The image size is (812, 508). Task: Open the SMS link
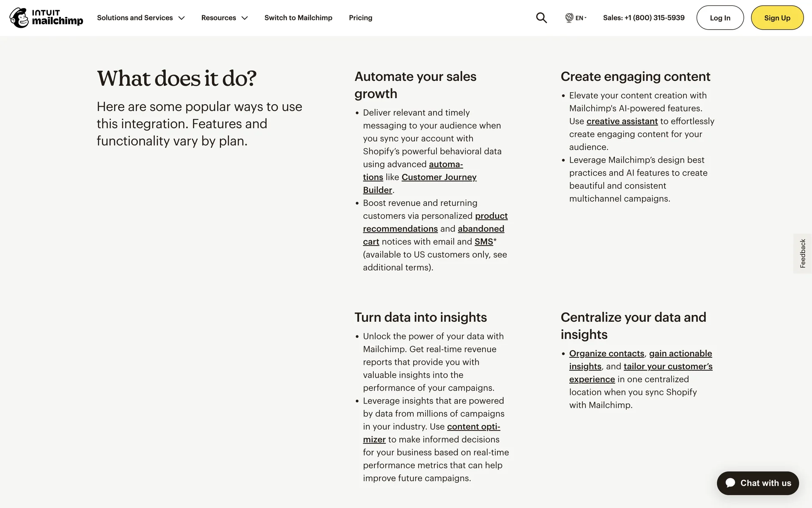point(483,242)
